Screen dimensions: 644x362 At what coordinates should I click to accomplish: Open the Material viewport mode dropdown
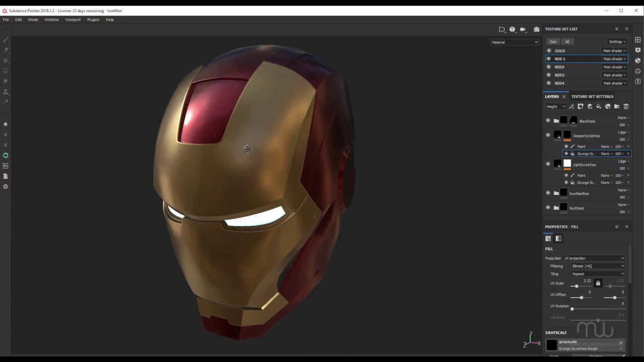point(515,42)
